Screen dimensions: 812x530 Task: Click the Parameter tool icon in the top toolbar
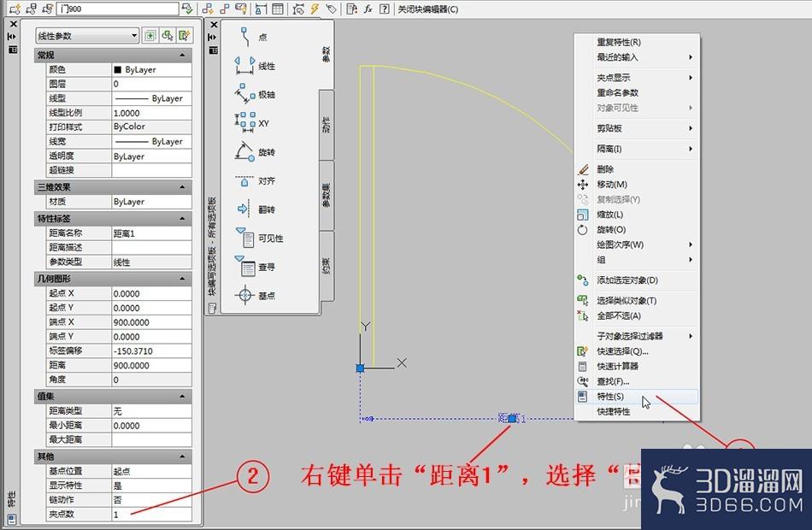click(208, 9)
